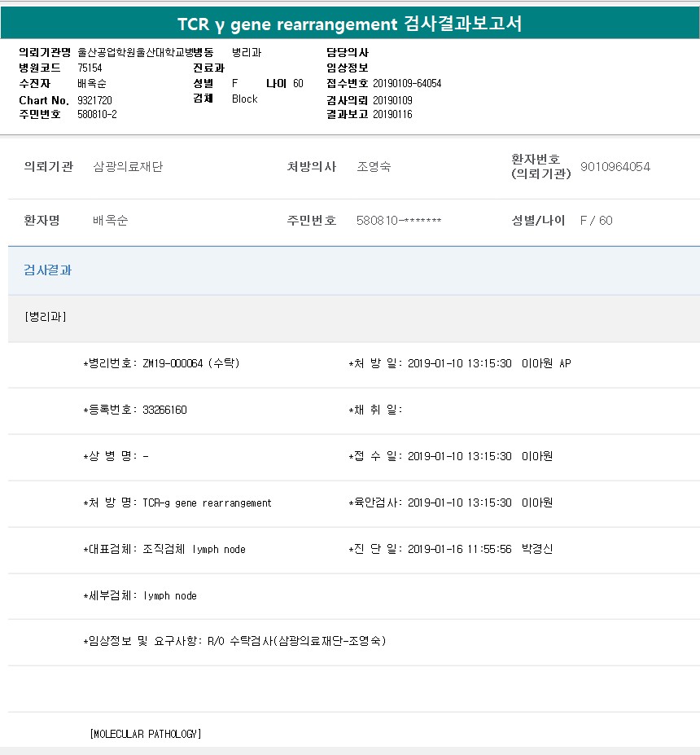The width and height of the screenshot is (700, 755).
Task: Select patient name 배옥순 beside 환자명
Action: coord(111,221)
